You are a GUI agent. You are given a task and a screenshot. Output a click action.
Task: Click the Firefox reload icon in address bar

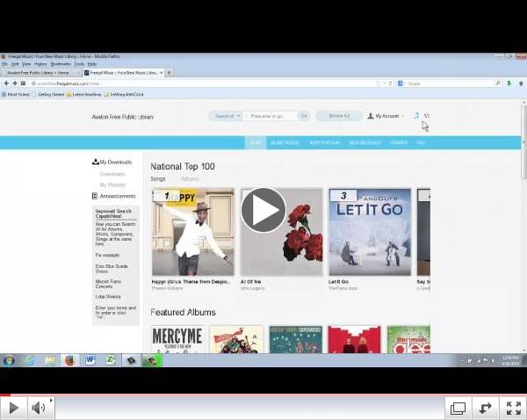point(390,83)
